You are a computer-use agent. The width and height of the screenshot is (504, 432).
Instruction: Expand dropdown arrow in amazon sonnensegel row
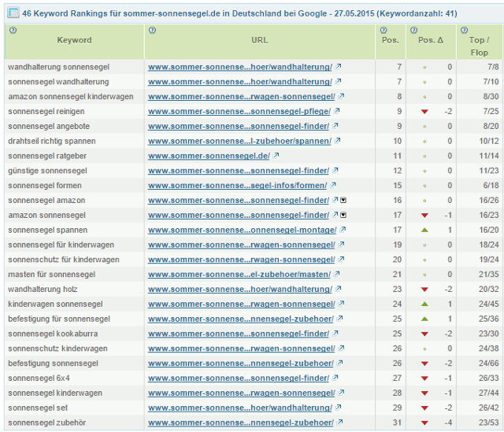point(343,216)
